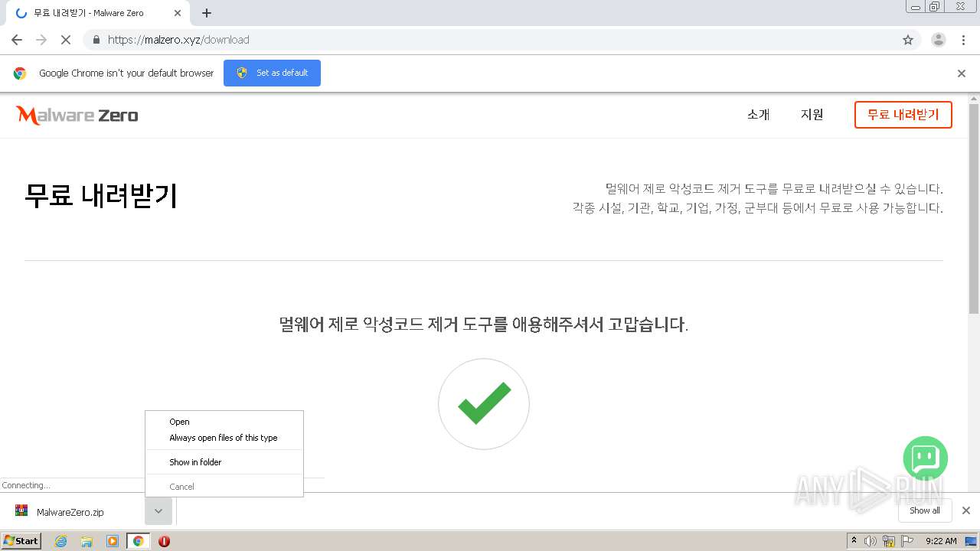Click the text 멀웨어 제로 악성코드 제거 도구를 애용해주셔서 고맙습니다
Image resolution: width=980 pixels, height=551 pixels.
pos(484,324)
